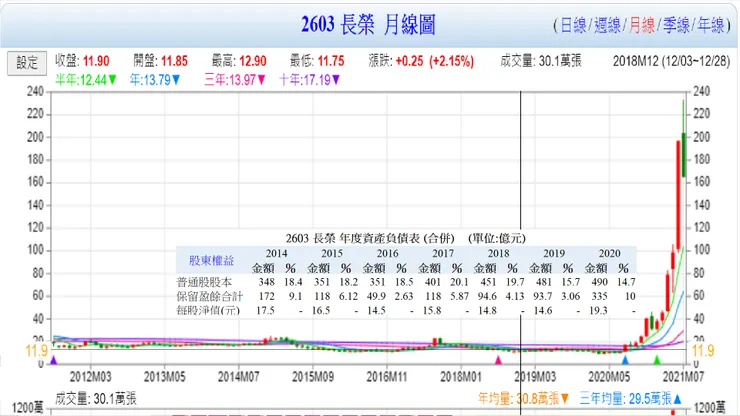Click the 股東權益 table header
The width and height of the screenshot is (740, 416).
pyautogui.click(x=211, y=260)
